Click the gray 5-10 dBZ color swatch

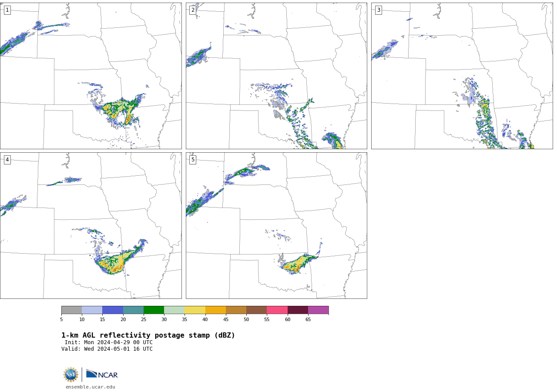pos(71,310)
